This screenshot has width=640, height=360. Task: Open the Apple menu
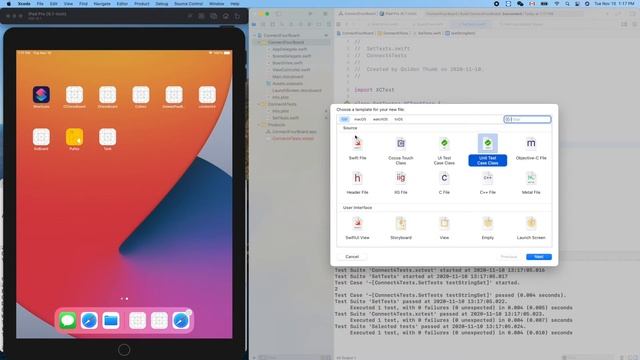pos(9,4)
